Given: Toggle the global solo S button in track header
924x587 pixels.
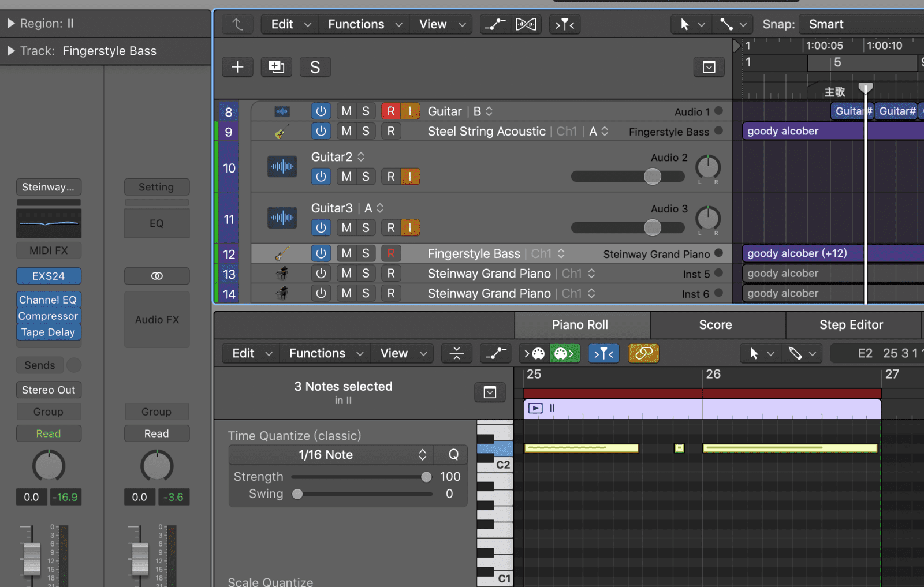Looking at the screenshot, I should [x=315, y=67].
